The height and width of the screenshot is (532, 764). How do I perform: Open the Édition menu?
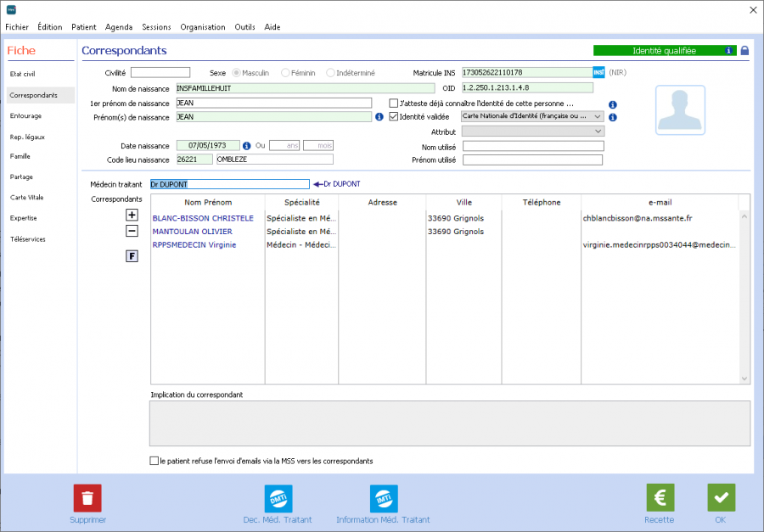pyautogui.click(x=50, y=27)
